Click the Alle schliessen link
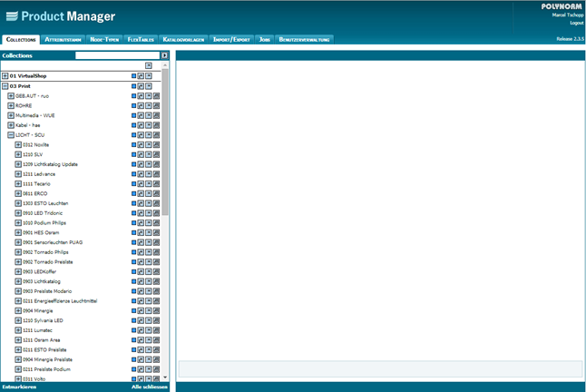This screenshot has height=392, width=586. coord(149,387)
